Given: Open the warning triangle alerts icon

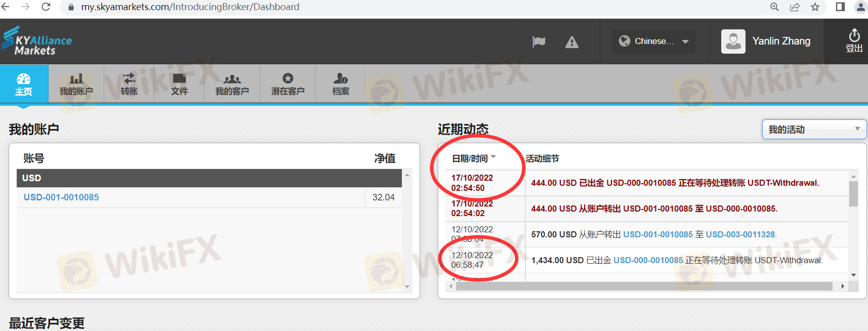Looking at the screenshot, I should coord(572,42).
